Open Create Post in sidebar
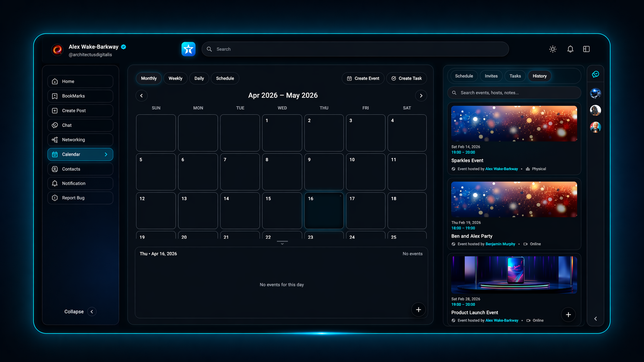Viewport: 644px width, 362px height. pyautogui.click(x=80, y=111)
